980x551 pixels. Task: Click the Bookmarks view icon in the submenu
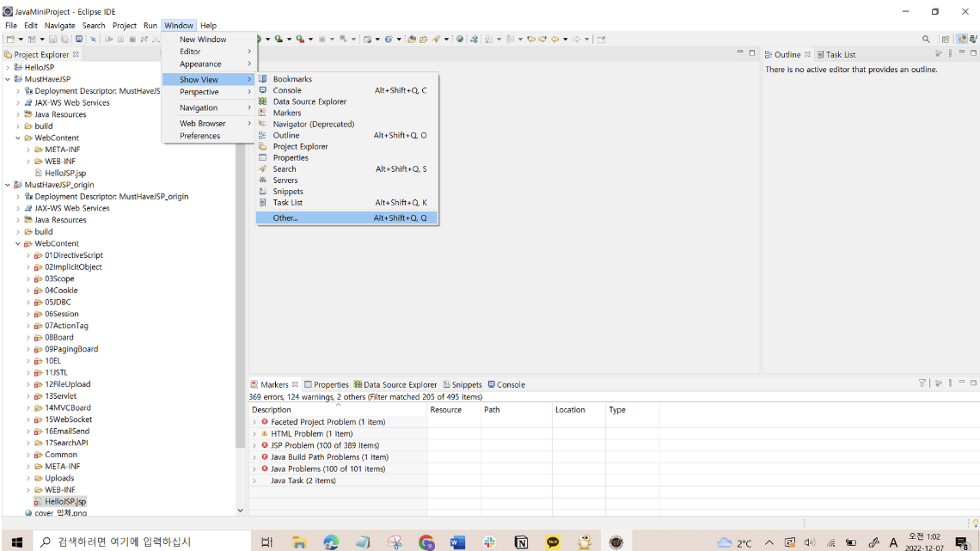point(262,79)
